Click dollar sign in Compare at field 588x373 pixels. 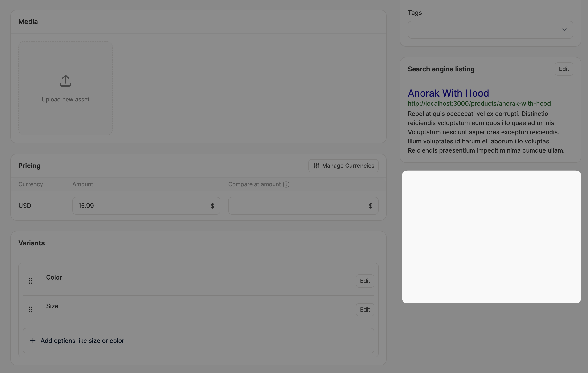click(370, 206)
